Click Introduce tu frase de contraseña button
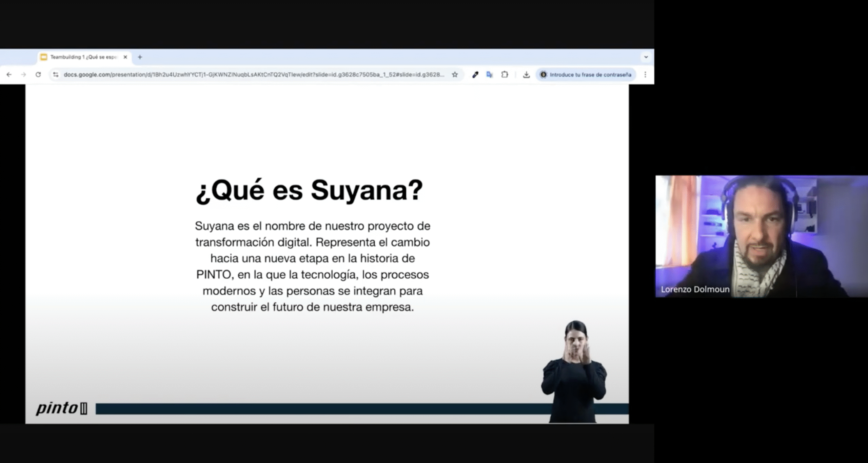 click(586, 75)
